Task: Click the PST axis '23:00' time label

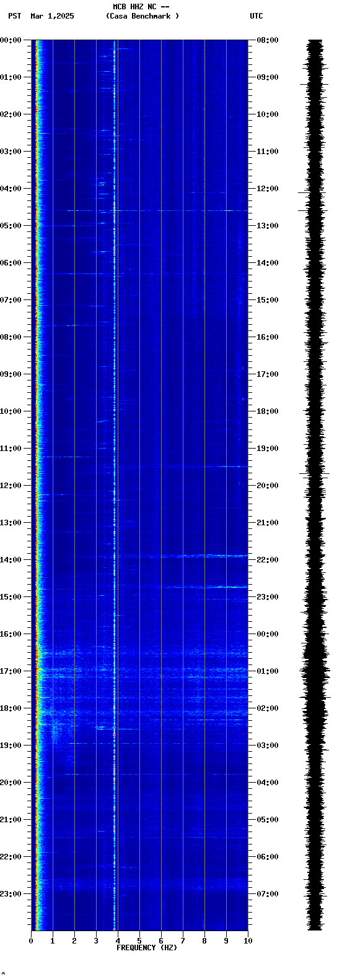Action: pyautogui.click(x=11, y=894)
